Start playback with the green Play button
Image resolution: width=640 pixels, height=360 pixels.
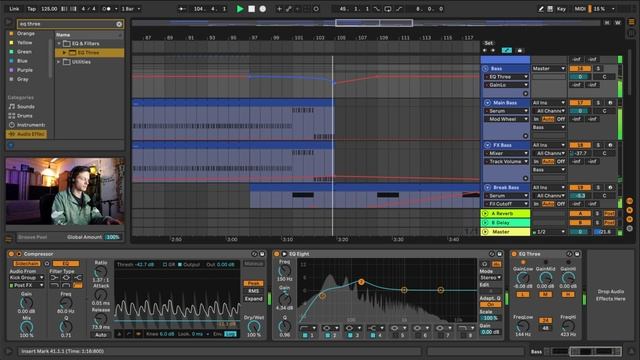pos(240,9)
